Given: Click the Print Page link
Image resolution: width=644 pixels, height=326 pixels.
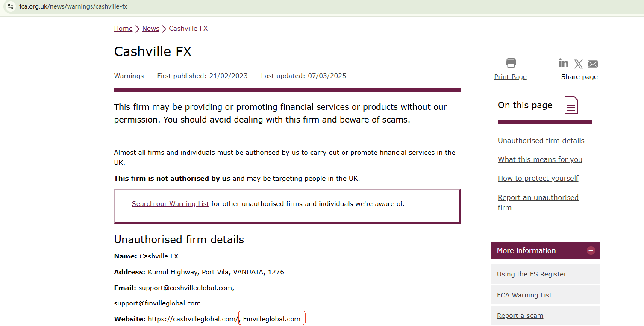Looking at the screenshot, I should coord(510,77).
